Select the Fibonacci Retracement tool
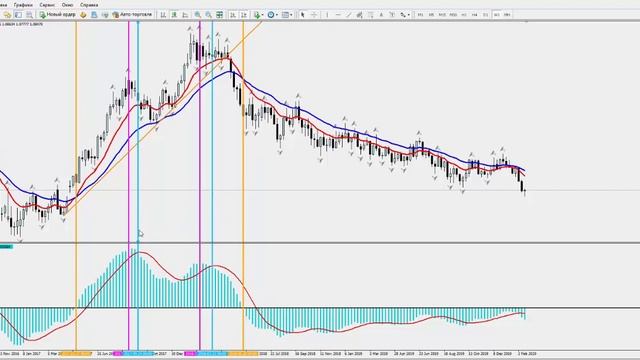Viewport: 640px width, 360px height. click(x=370, y=15)
